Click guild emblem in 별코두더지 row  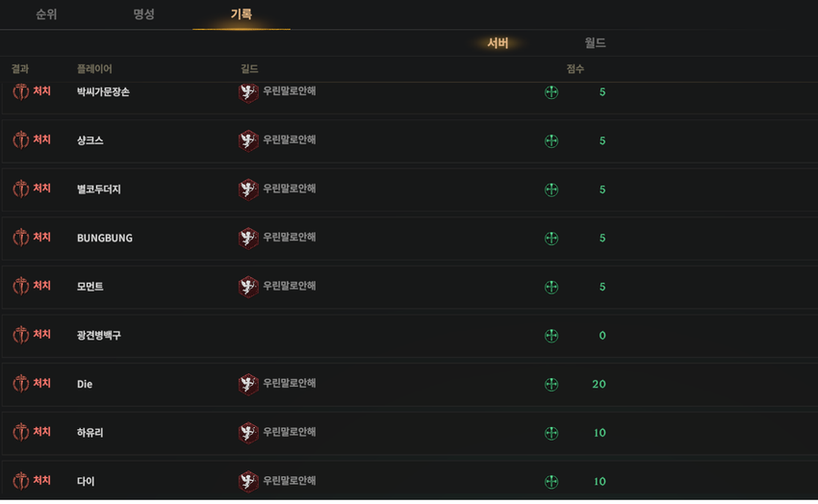(248, 189)
